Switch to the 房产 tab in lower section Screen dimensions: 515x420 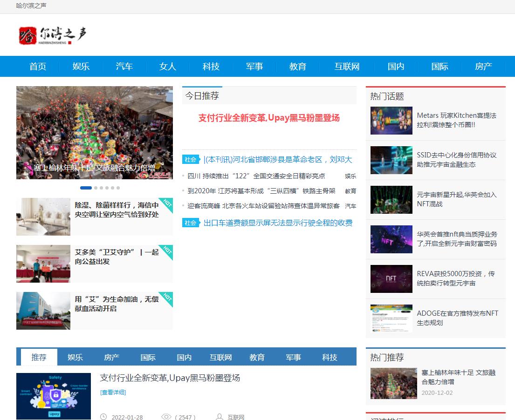pyautogui.click(x=112, y=357)
